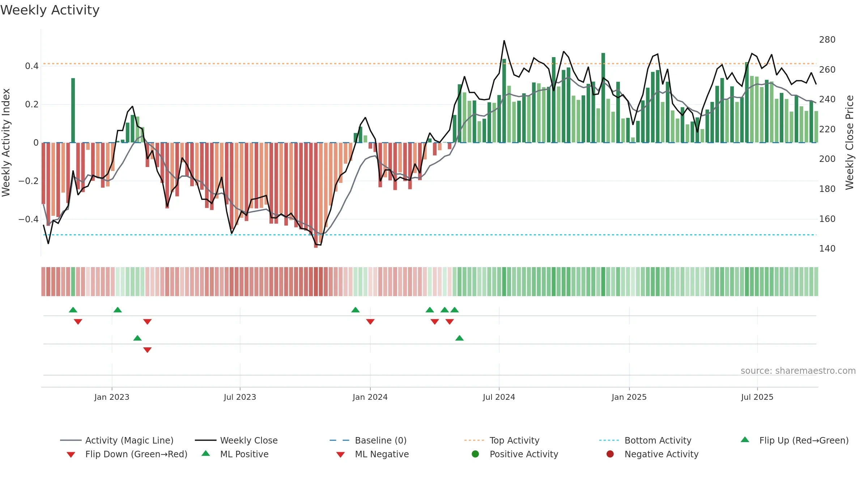Click the Flip Down triangle at Jan 2024
Image resolution: width=868 pixels, height=488 pixels.
pos(370,322)
